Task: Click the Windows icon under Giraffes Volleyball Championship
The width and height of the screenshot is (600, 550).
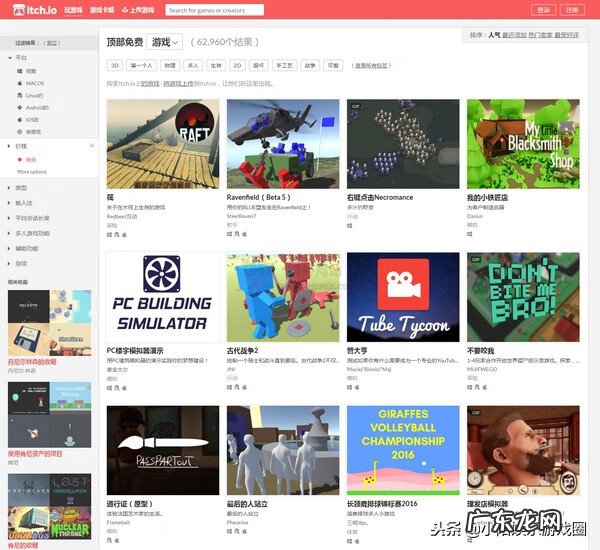Action: [350, 541]
